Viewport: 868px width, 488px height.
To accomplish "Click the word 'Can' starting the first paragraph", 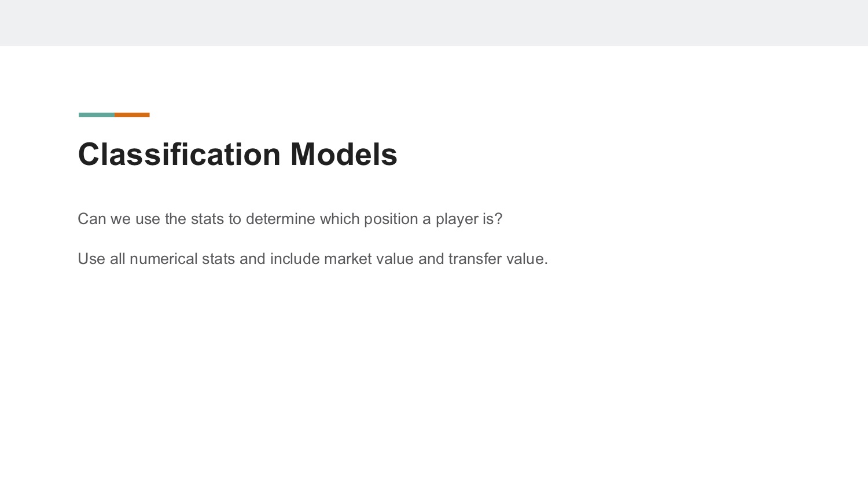I will coord(92,219).
